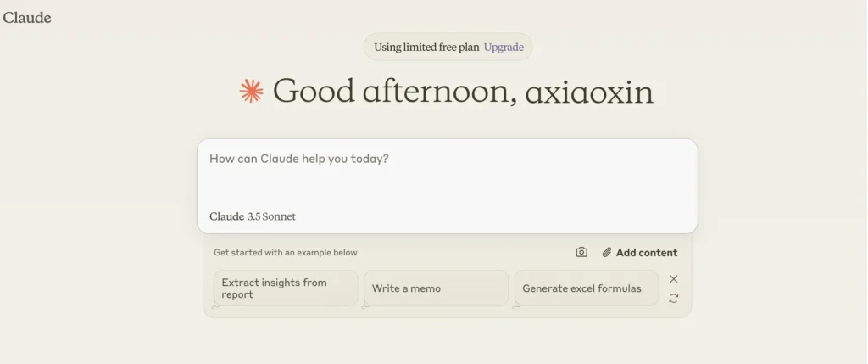The width and height of the screenshot is (868, 364).
Task: Click the "Using limited free plan" badge
Action: [427, 48]
